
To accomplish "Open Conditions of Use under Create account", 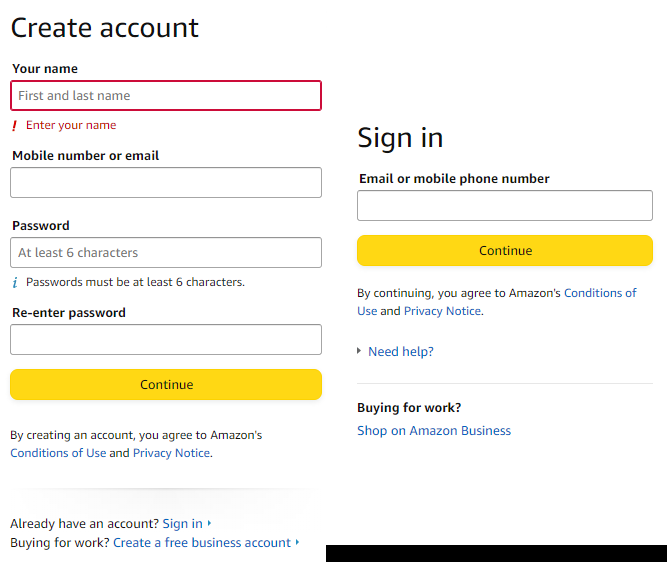I will click(x=58, y=453).
